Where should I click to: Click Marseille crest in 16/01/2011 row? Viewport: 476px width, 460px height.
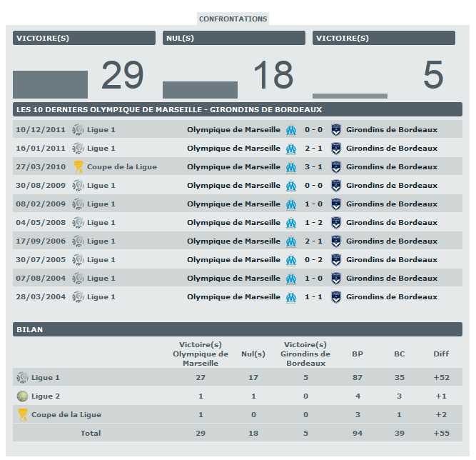coord(290,149)
